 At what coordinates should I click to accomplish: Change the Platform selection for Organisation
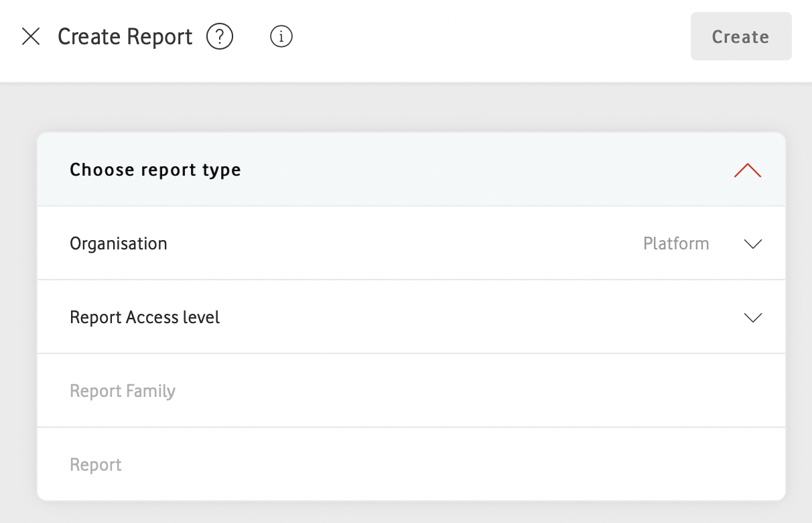point(676,243)
